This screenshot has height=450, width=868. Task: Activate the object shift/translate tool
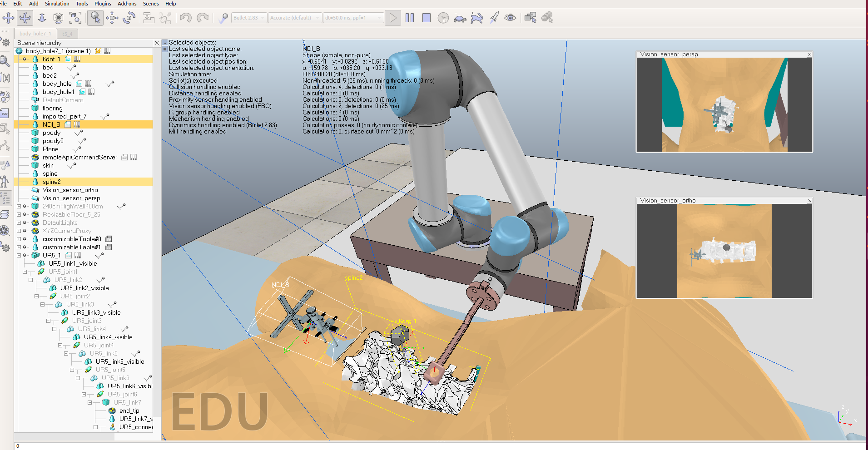(112, 18)
